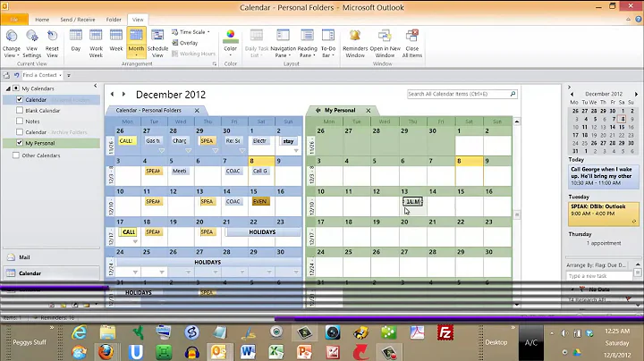This screenshot has width=644, height=361.
Task: Customize the Quick Access Toolbar dropdown
Action: tap(69, 75)
